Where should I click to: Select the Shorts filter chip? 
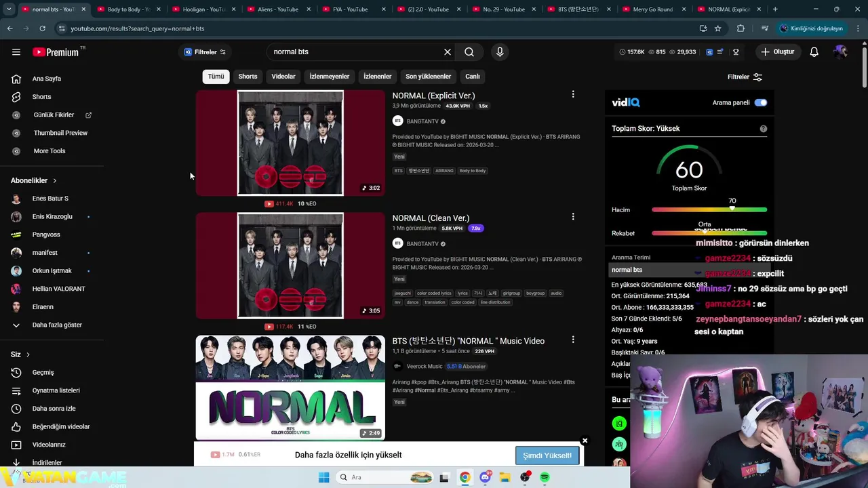tap(248, 77)
